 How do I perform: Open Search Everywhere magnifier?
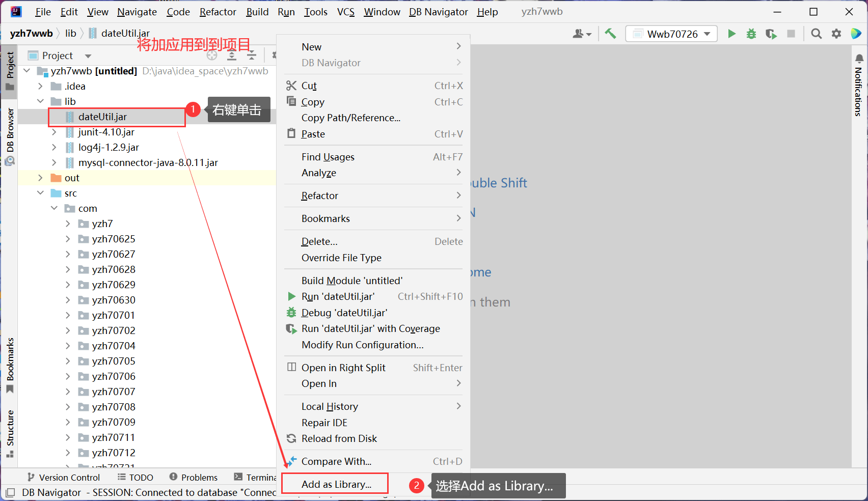click(x=816, y=34)
